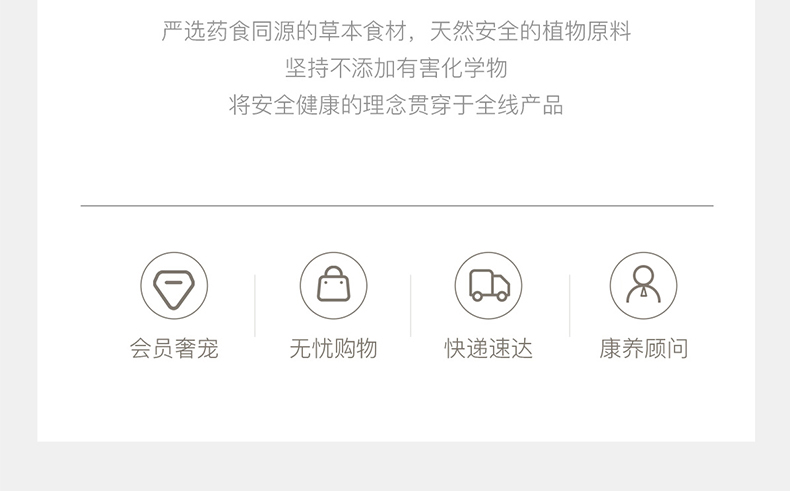The width and height of the screenshot is (790, 491).
Task: Open the shopping bag icon
Action: click(x=334, y=286)
